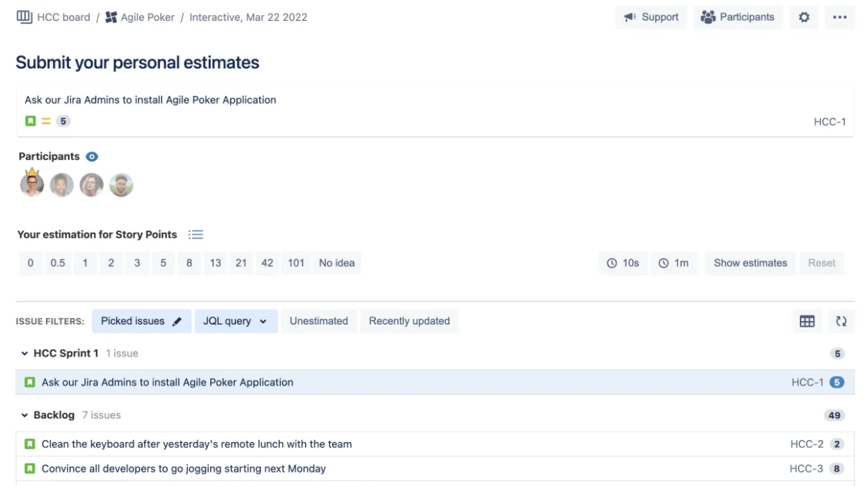Open the estimation list icon beside Story Points
Viewport: 868px width, 486px height.
pos(196,235)
